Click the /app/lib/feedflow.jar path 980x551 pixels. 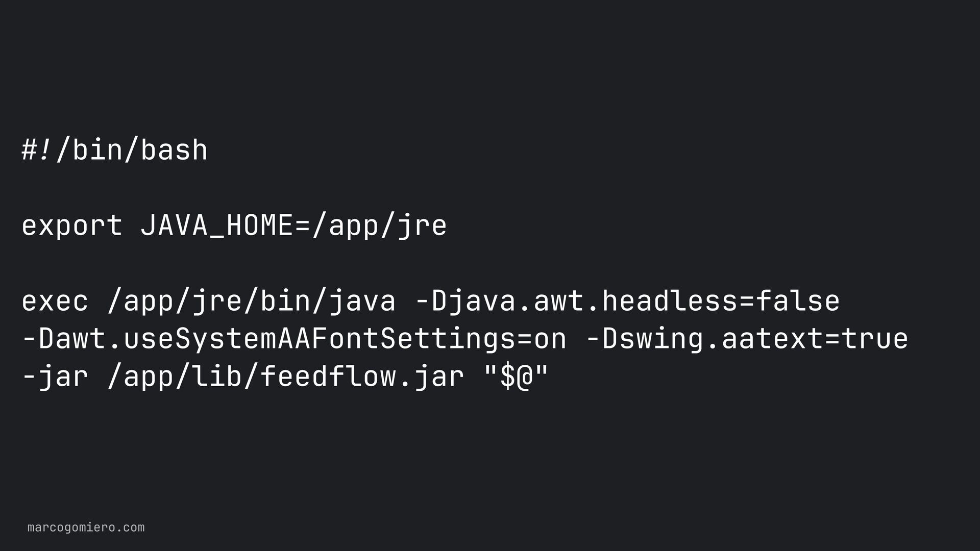click(286, 377)
